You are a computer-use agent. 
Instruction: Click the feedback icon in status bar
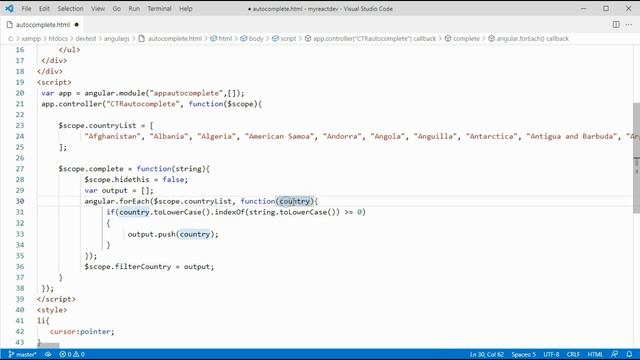point(615,354)
